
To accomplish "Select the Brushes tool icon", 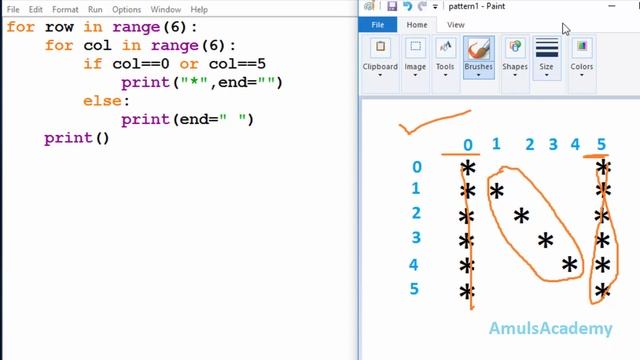I will 478,49.
